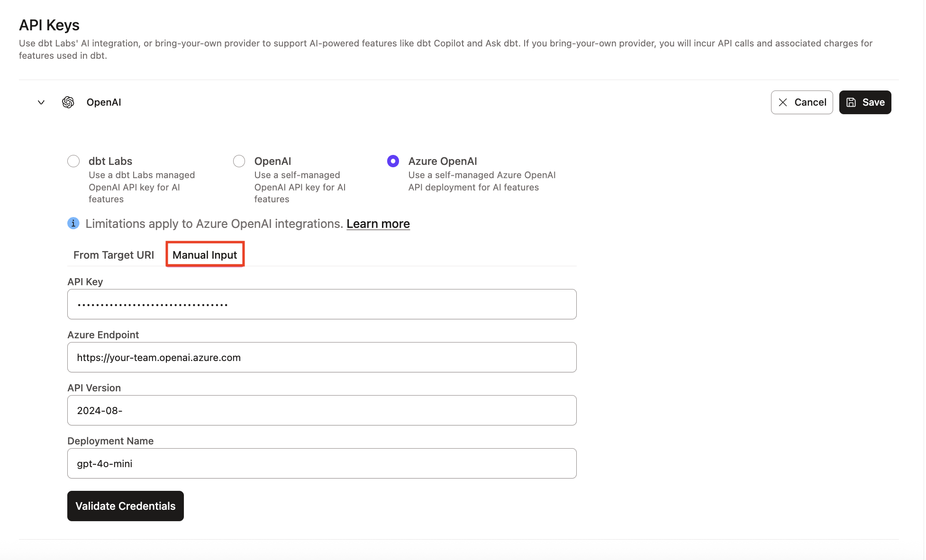Select the Azure OpenAI deployment option
The image size is (926, 560).
tap(393, 161)
